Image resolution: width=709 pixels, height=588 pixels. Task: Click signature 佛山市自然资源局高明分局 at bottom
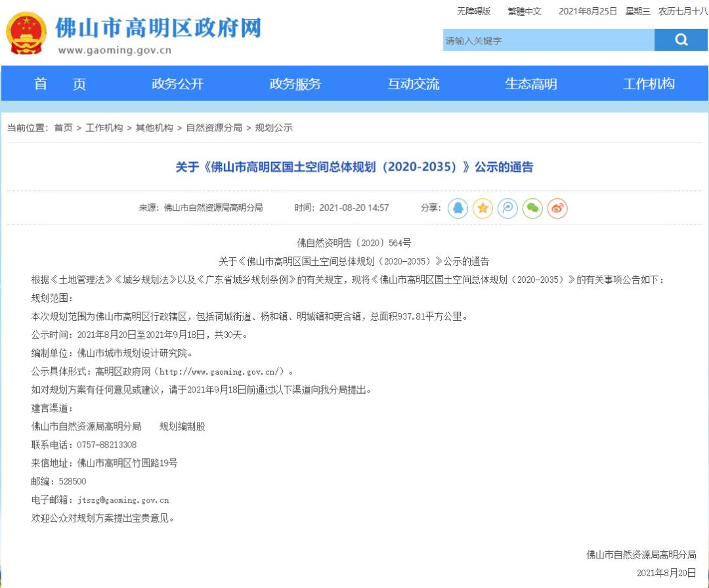(x=641, y=555)
